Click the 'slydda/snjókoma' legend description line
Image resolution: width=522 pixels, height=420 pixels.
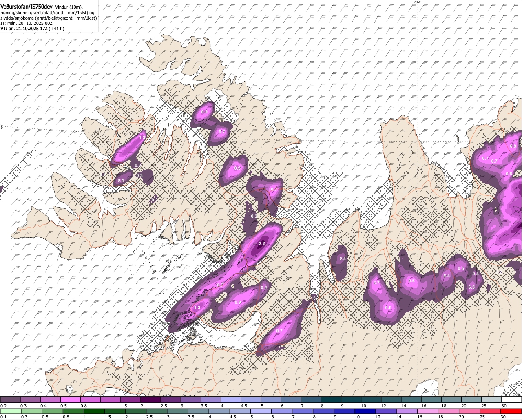(x=48, y=18)
